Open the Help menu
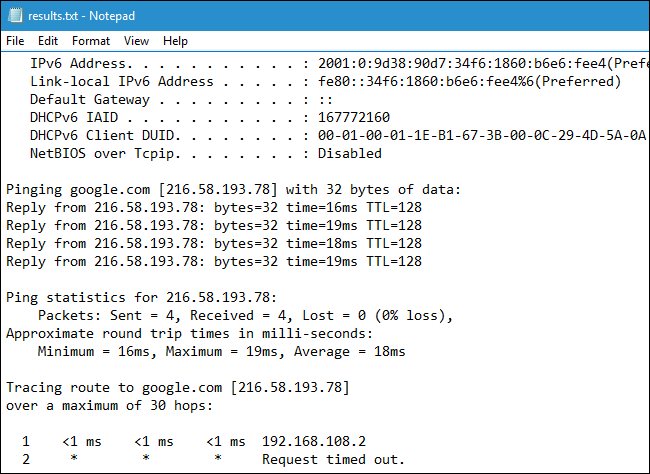 175,41
